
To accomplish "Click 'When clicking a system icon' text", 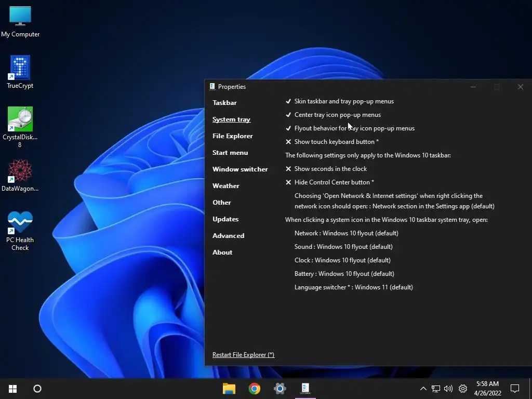I will click(x=387, y=220).
